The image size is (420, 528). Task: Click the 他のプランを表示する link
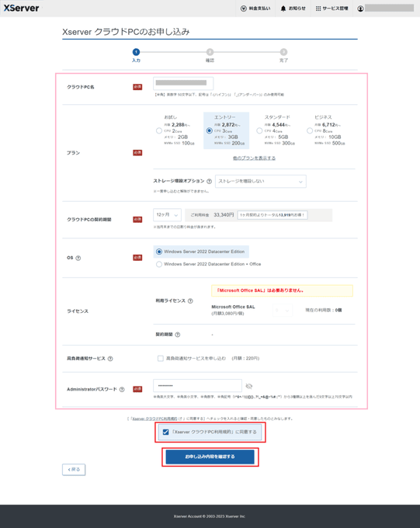coord(255,158)
